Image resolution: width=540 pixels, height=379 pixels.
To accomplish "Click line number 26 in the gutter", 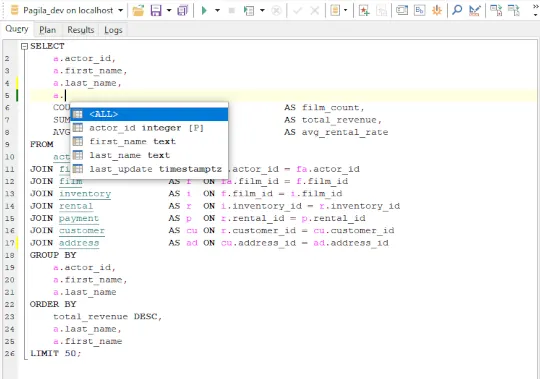I will (10, 354).
